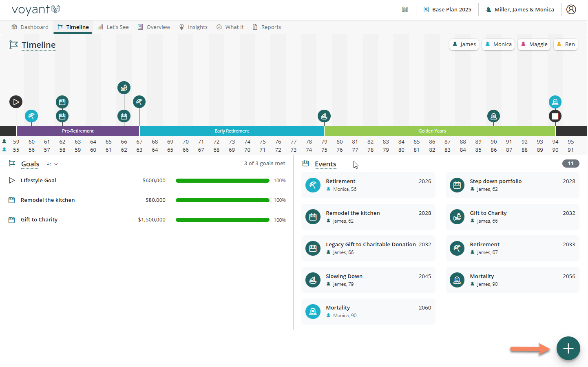Screen dimensions: 588x367
Task: Click the timeline start play marker
Action: tap(16, 102)
